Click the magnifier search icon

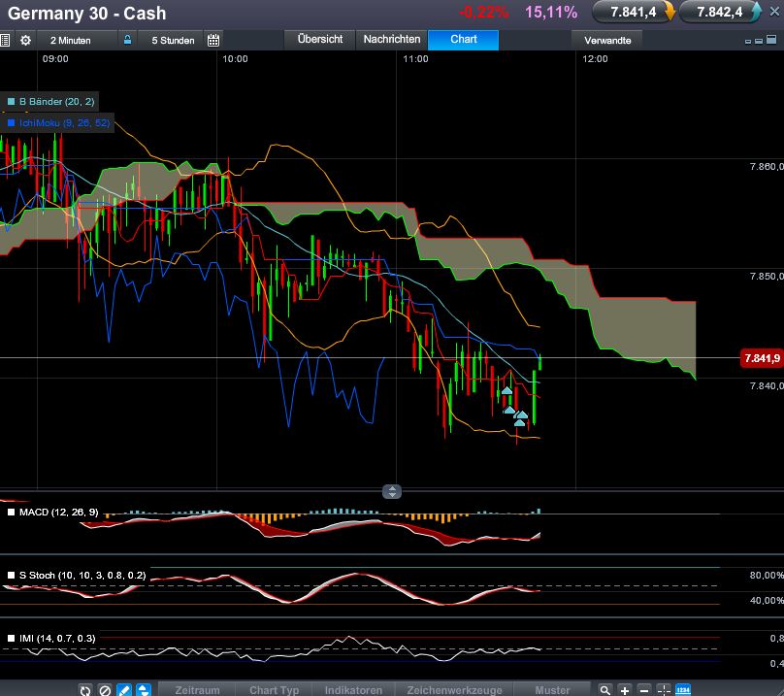[x=605, y=690]
